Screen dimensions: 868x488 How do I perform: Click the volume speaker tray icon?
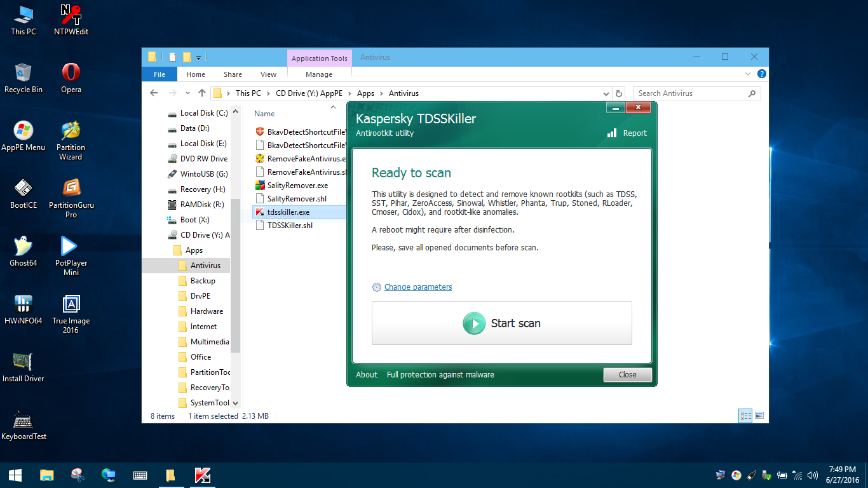pyautogui.click(x=812, y=475)
